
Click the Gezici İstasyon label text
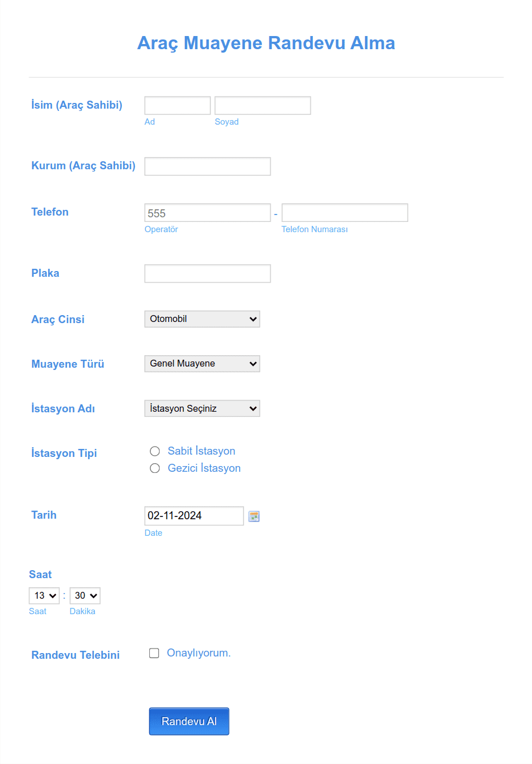(204, 468)
